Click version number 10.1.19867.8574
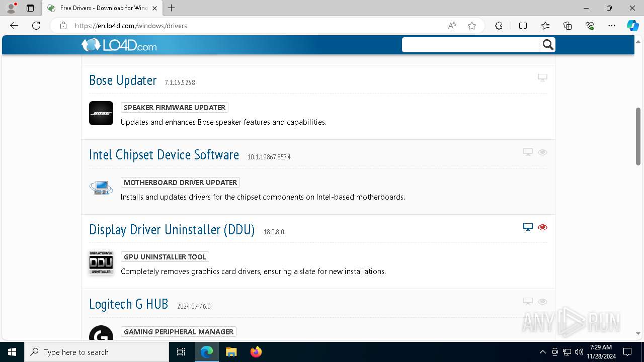The image size is (644, 362). tap(269, 157)
